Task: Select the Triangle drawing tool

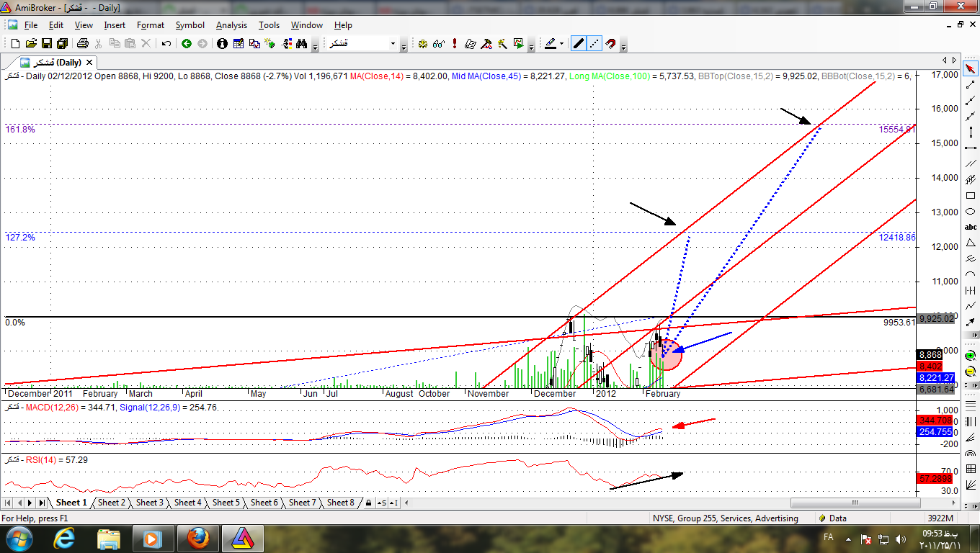Action: point(970,243)
